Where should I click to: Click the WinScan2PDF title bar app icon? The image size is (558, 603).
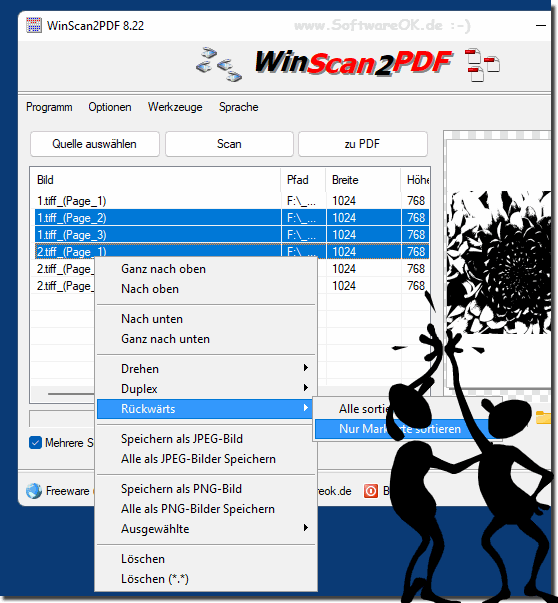[33, 26]
